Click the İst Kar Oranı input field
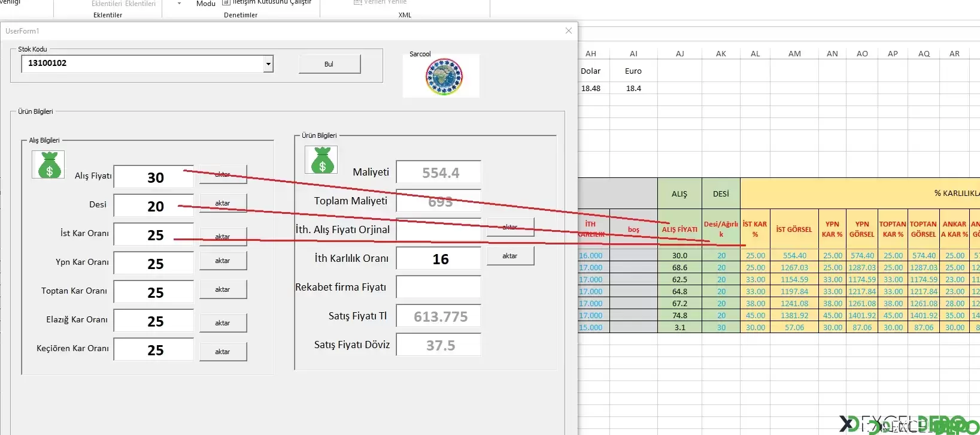The width and height of the screenshot is (980, 435). (x=154, y=235)
